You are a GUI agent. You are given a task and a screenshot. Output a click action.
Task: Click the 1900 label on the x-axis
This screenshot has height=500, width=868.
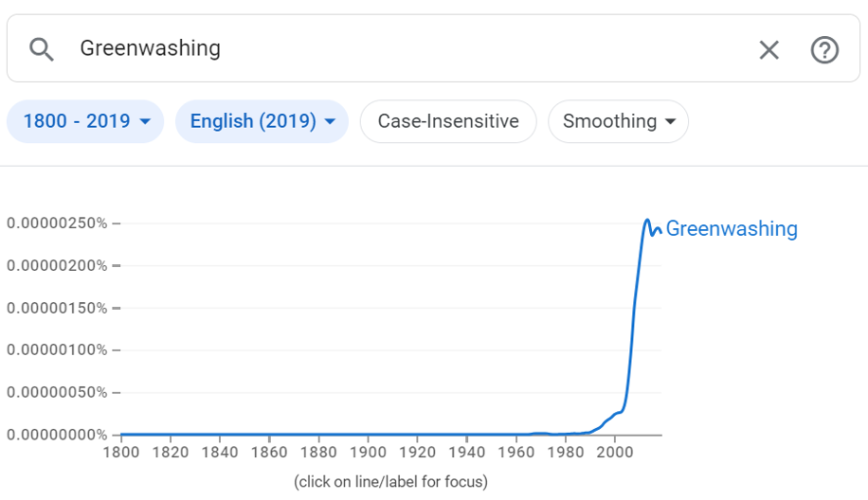click(x=368, y=453)
